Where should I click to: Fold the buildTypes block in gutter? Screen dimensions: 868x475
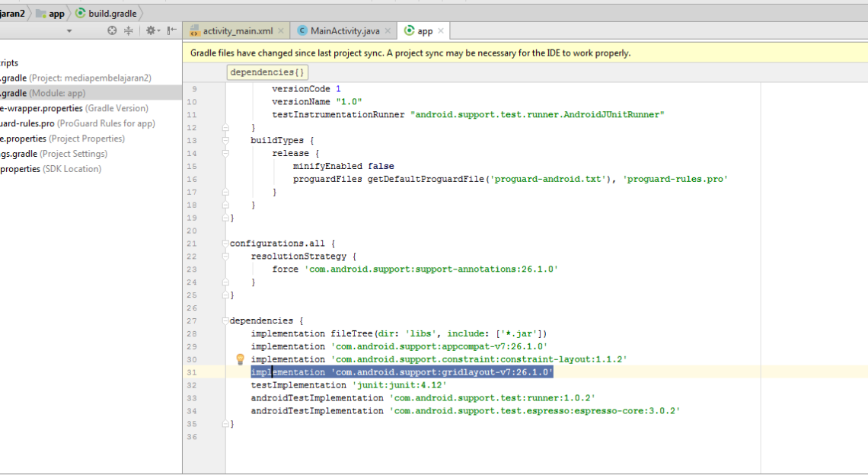point(225,140)
